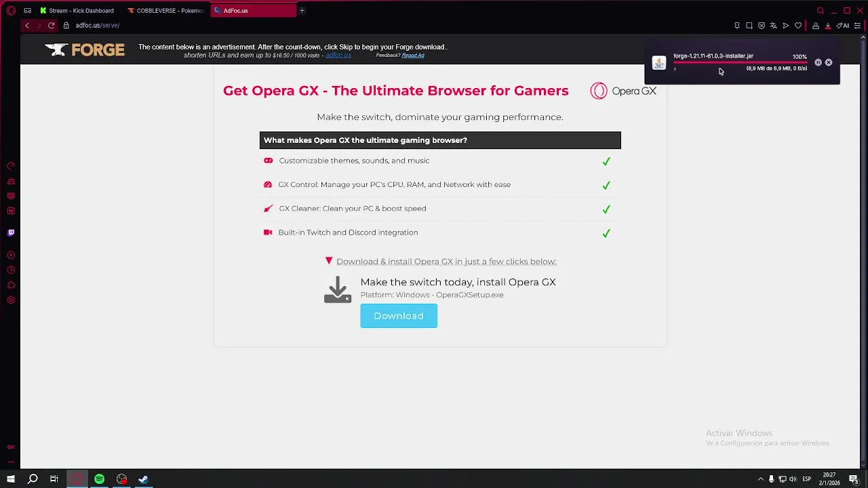This screenshot has width=868, height=488.
Task: Click the send/flow arrow icon
Action: [786, 26]
